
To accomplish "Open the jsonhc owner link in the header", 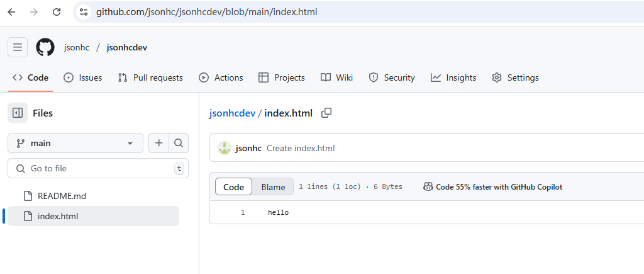I will click(x=76, y=48).
